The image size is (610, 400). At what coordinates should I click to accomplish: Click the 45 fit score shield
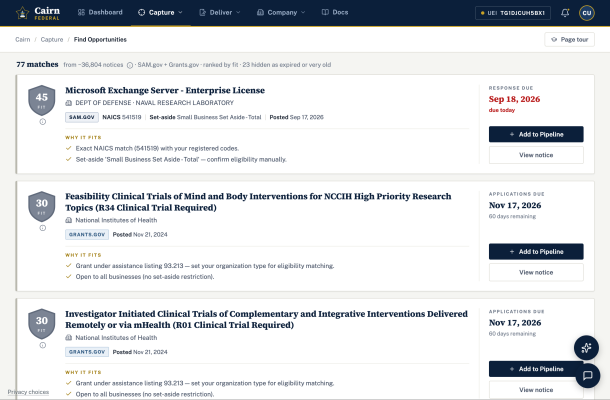(x=42, y=100)
